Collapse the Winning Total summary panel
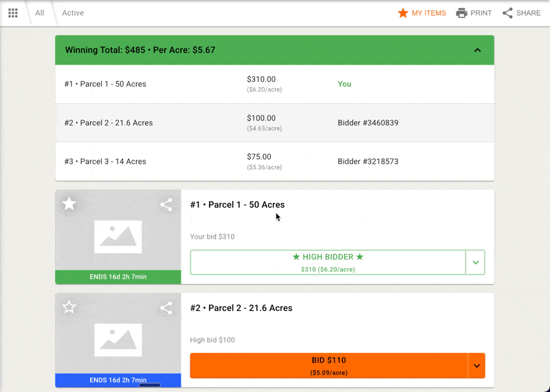 pyautogui.click(x=478, y=50)
